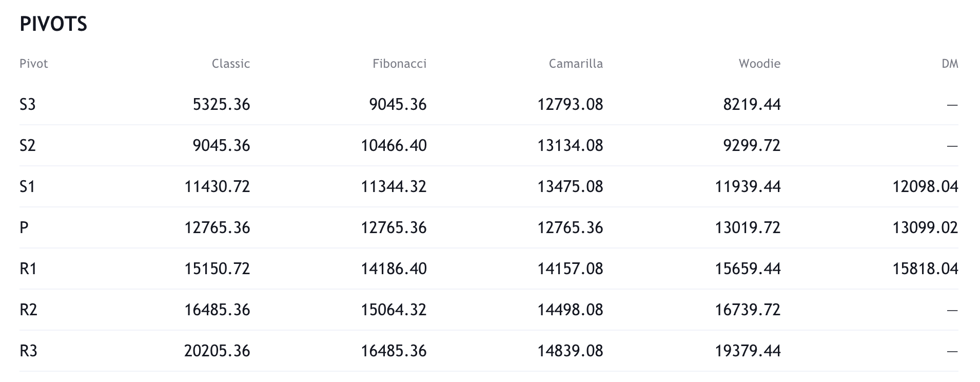Viewport: 980px width, 382px height.
Task: Select the S1 row label
Action: pyautogui.click(x=28, y=187)
